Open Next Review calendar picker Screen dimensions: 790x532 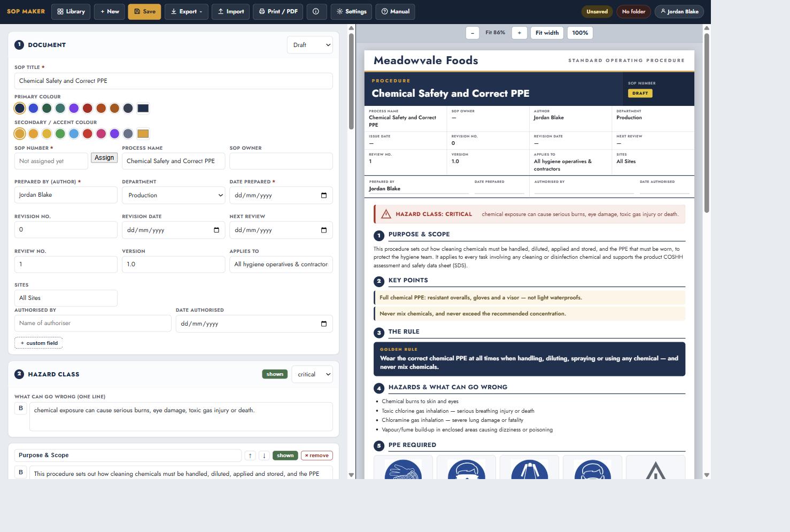click(x=324, y=230)
